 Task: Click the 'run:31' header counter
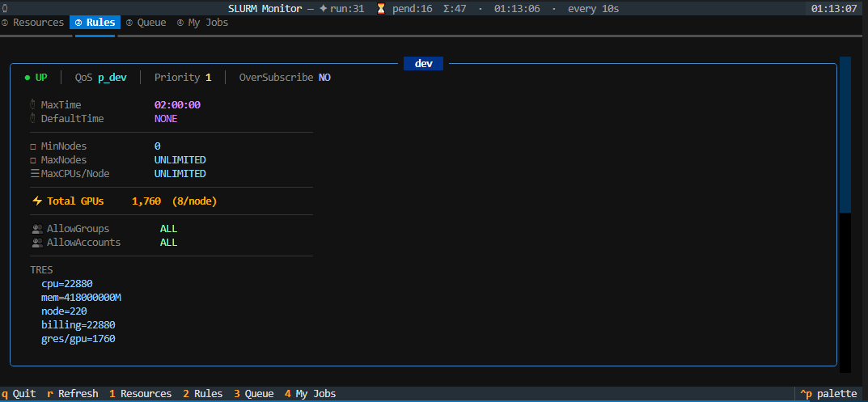[347, 9]
